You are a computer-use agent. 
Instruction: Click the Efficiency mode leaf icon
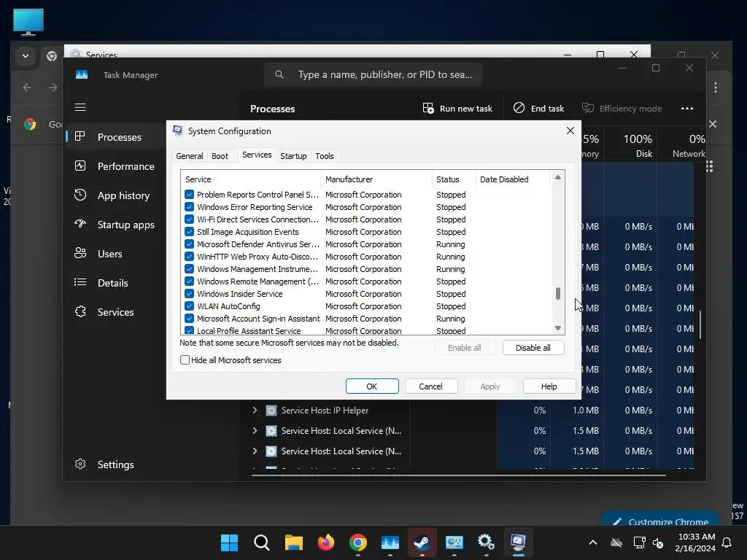(588, 108)
